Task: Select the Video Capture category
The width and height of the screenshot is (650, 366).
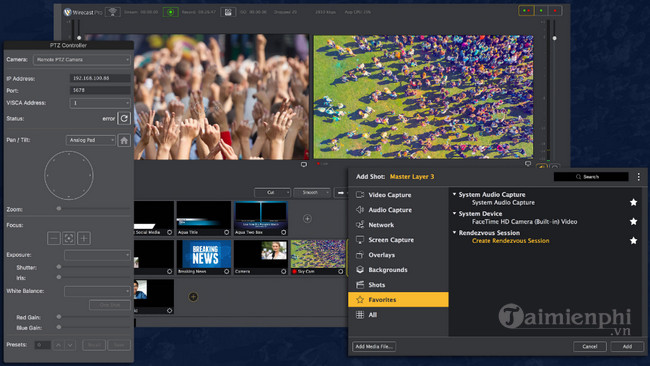Action: (x=398, y=195)
